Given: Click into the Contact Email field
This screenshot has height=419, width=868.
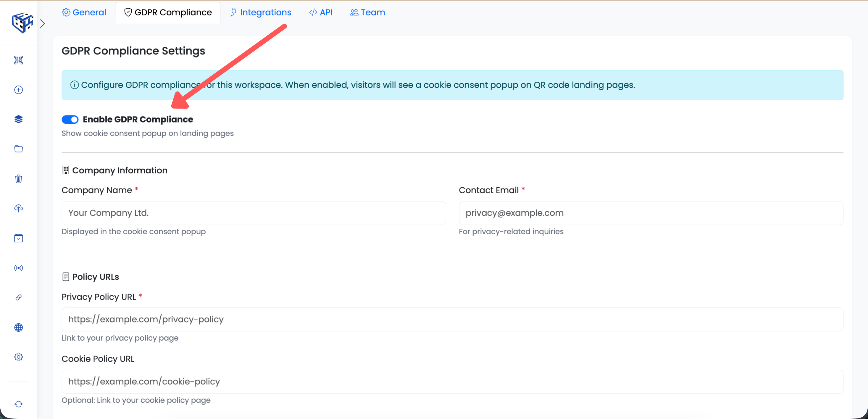Looking at the screenshot, I should (650, 213).
